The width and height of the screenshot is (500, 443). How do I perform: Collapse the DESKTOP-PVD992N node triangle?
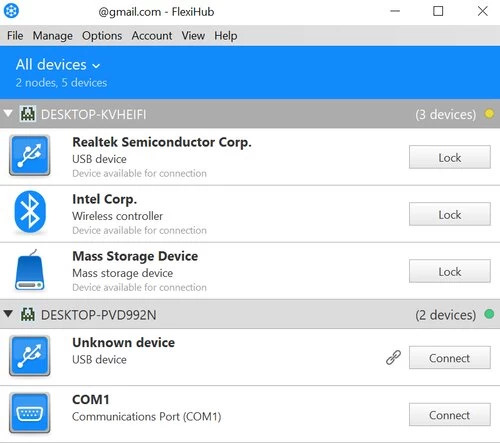click(8, 314)
